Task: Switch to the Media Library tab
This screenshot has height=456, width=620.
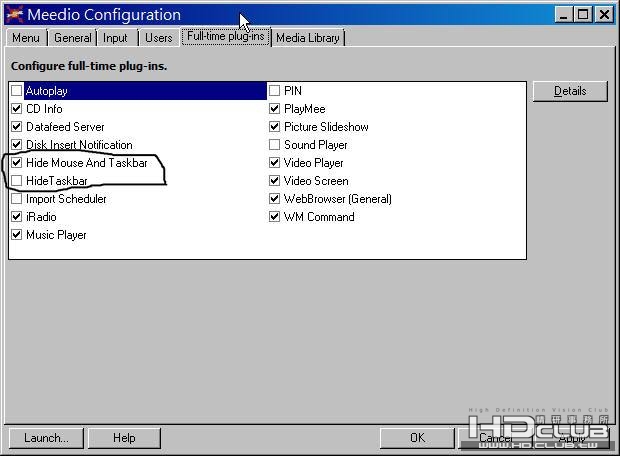Action: (308, 38)
